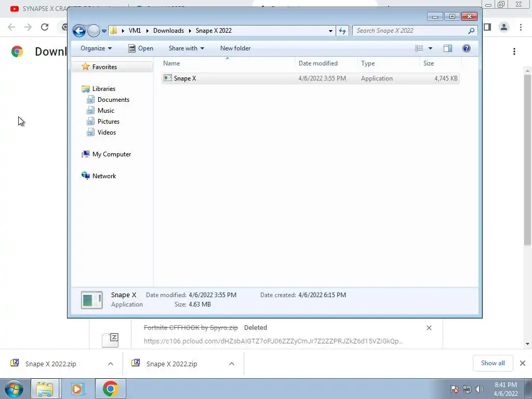Image resolution: width=532 pixels, height=399 pixels.
Task: Select Libraries in the navigation pane
Action: (104, 88)
